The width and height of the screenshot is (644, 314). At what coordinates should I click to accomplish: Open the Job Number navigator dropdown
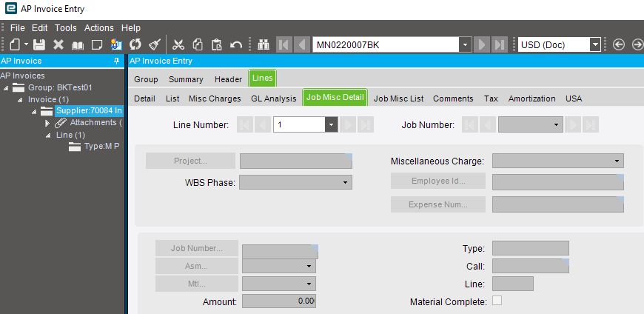coord(557,124)
